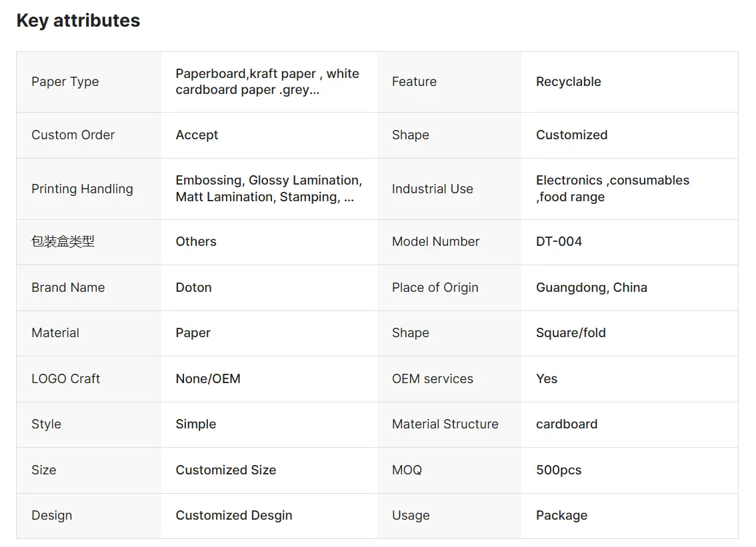Click the Package usage value
Image resolution: width=756 pixels, height=547 pixels.
[x=562, y=515]
